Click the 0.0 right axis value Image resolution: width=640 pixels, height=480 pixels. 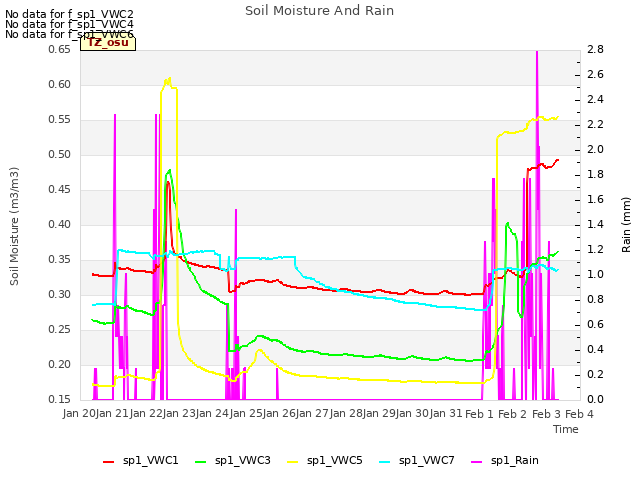pyautogui.click(x=596, y=400)
